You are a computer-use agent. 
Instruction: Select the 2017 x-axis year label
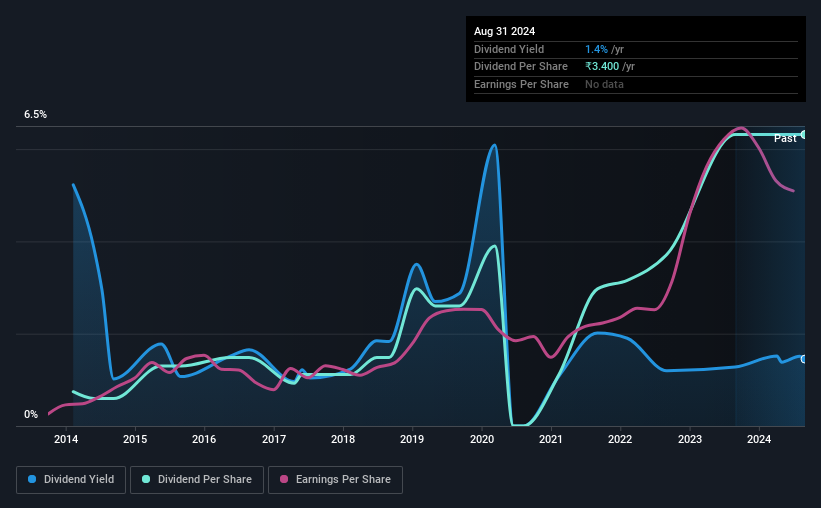tap(274, 439)
